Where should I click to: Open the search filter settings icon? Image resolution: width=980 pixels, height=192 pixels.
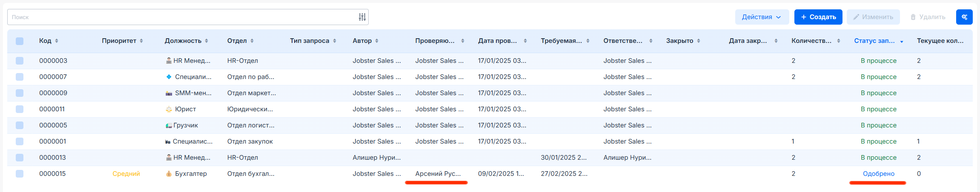click(362, 17)
